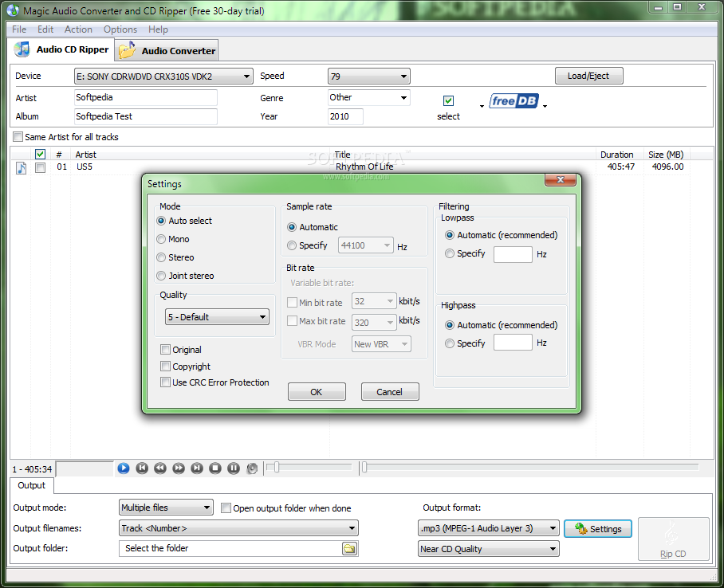724x588 pixels.
Task: Skip to previous track in player
Action: click(x=142, y=468)
